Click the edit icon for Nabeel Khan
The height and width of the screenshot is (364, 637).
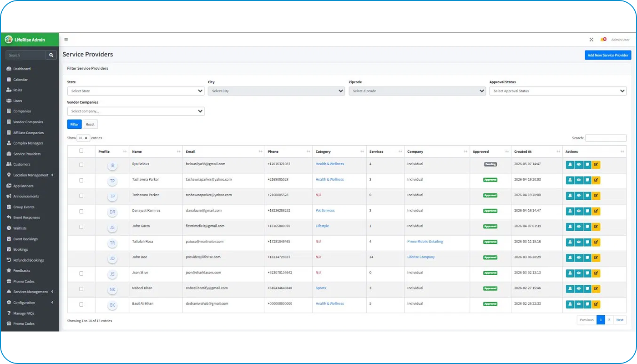596,288
